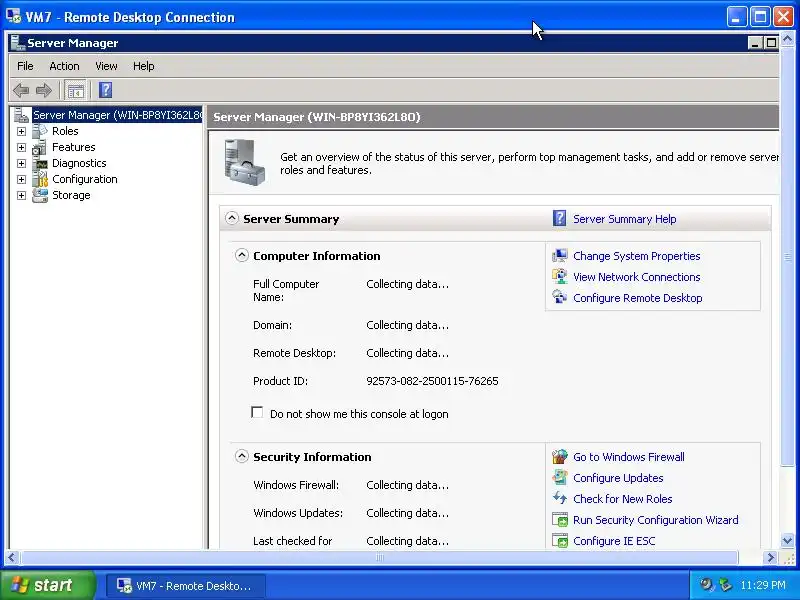
Task: Click the Windows Start button
Action: 47,585
